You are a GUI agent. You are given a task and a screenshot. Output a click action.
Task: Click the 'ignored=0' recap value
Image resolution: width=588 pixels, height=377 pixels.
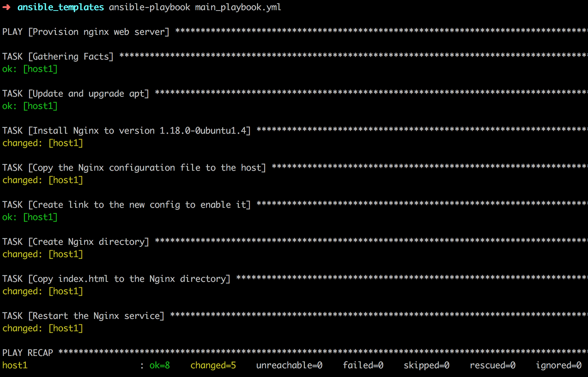pyautogui.click(x=559, y=365)
